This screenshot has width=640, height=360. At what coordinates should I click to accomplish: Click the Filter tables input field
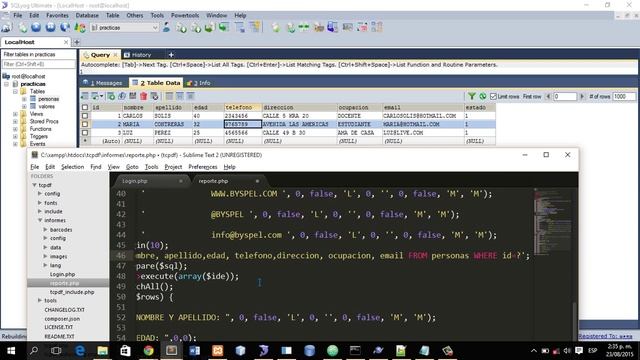(x=38, y=64)
